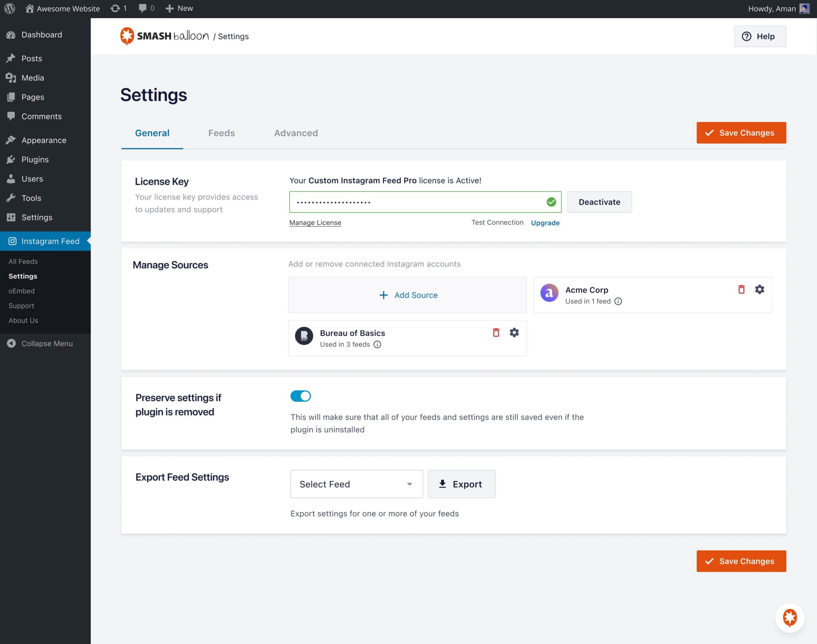Open the New content menu
The width and height of the screenshot is (817, 644).
pyautogui.click(x=179, y=8)
